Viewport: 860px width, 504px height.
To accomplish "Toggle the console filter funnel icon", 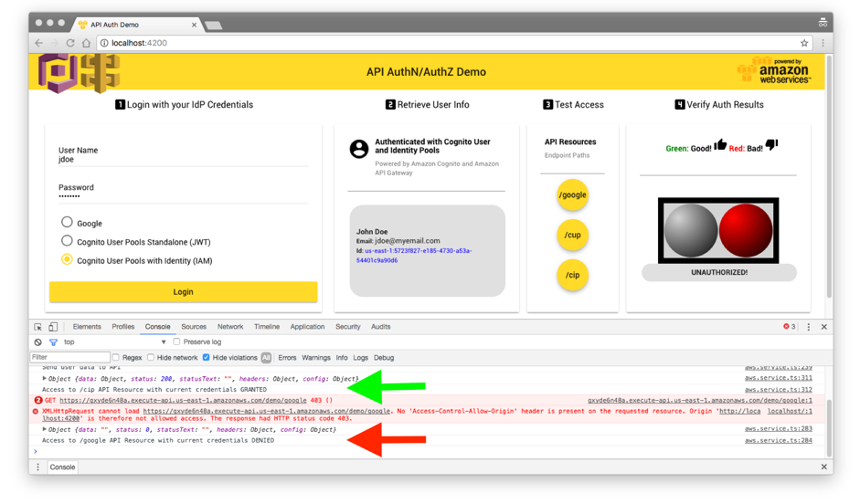I will 53,341.
